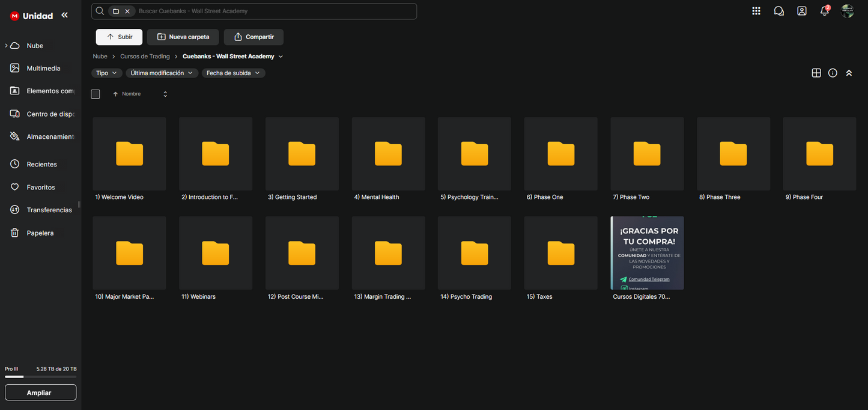Open the contacts icon in header
Screen dimensions: 868x410
802,11
